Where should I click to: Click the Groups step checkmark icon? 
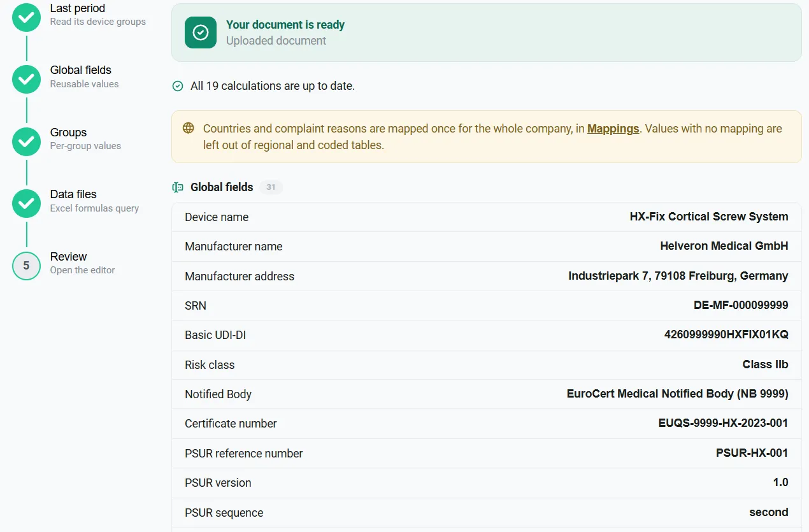pos(26,141)
